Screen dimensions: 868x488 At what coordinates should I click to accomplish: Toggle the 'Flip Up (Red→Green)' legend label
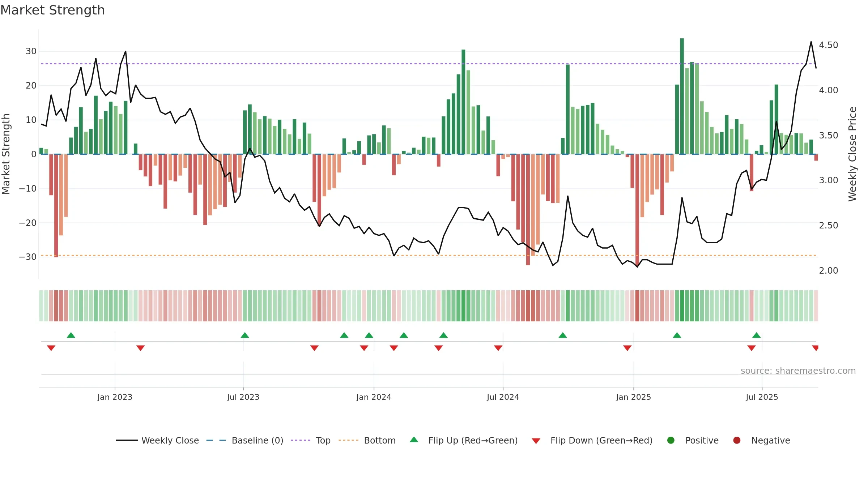point(473,440)
